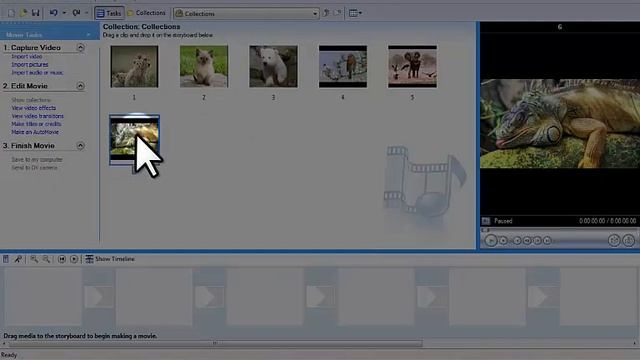Open Set Audio Levels icon on storyboard toolbar
Screen dimensions: 640x360
(x=6, y=259)
